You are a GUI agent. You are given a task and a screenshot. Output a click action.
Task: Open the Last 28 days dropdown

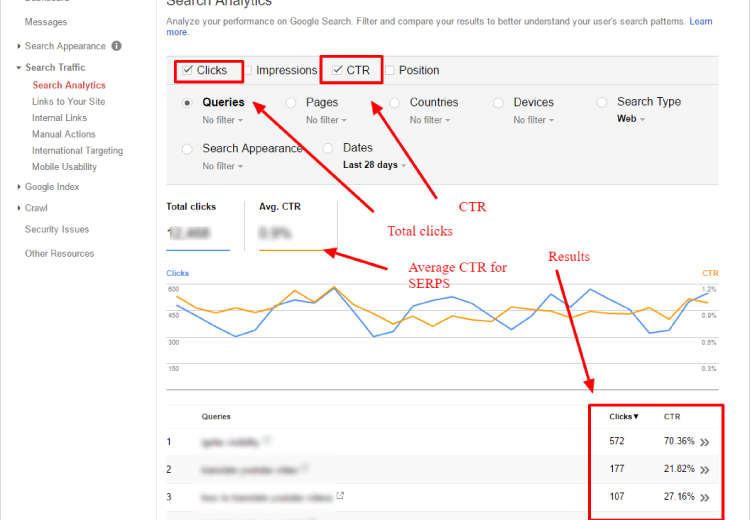374,165
